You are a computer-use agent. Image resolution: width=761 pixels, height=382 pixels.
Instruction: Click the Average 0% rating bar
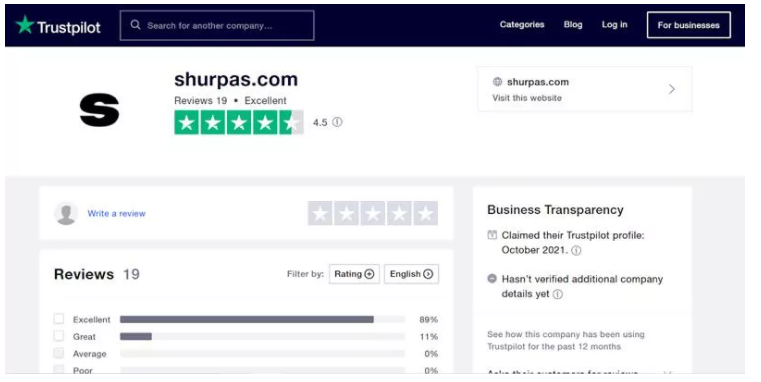(262, 354)
